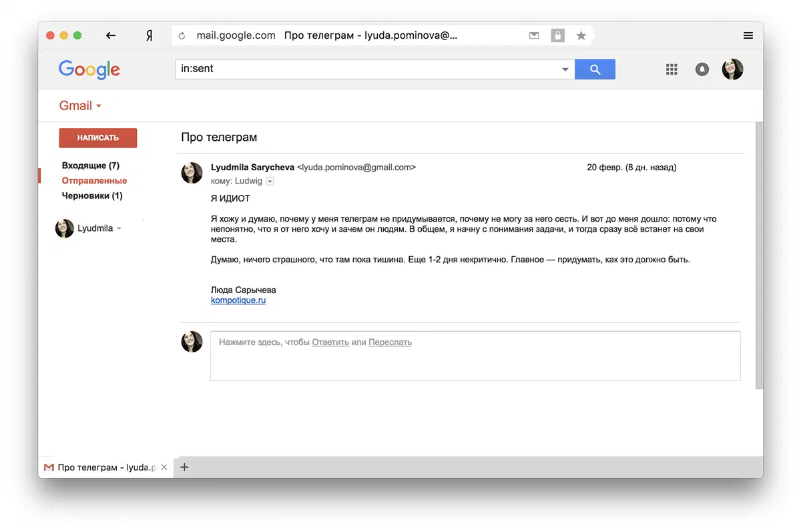Click the Переслать forward link
Screen dimensions: 801x532
(x=390, y=342)
